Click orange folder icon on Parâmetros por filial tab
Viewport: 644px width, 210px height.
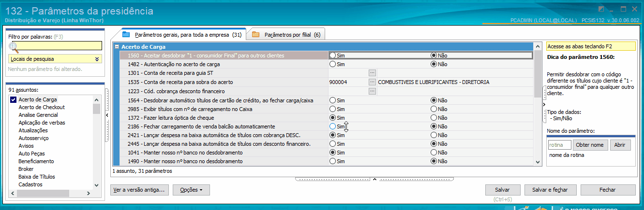tap(255, 35)
